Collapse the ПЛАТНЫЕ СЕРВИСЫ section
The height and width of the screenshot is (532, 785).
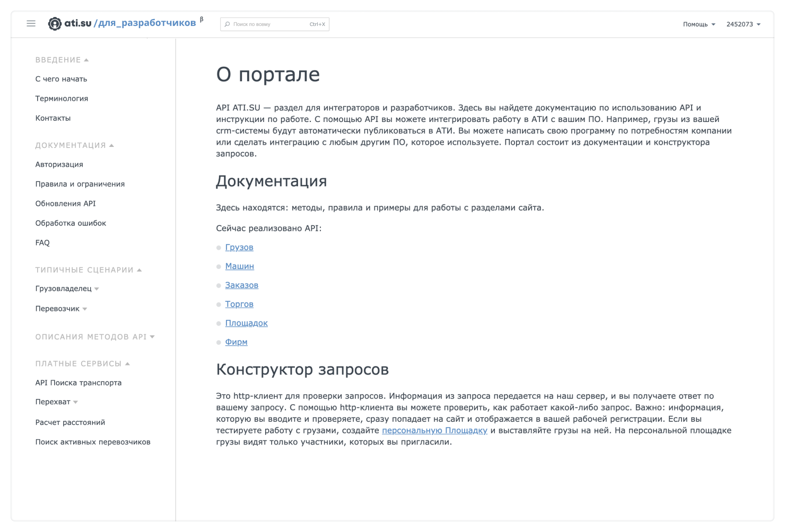pyautogui.click(x=83, y=364)
